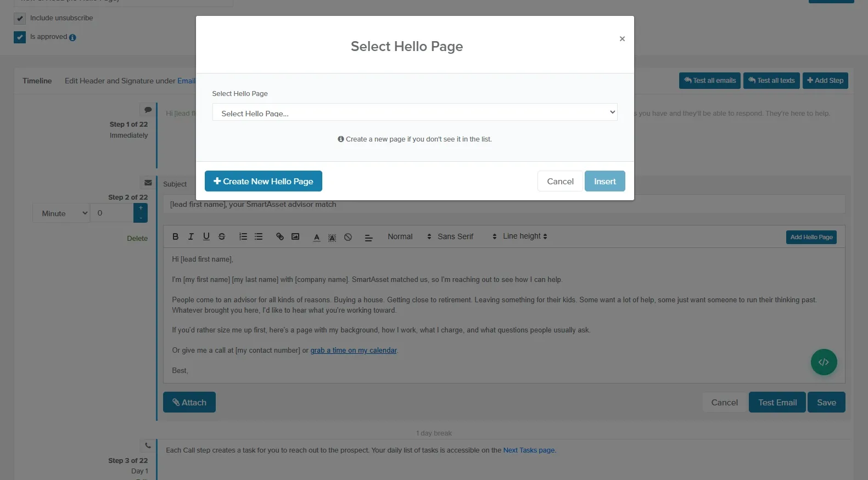Open the Minute delay unit dropdown
The height and width of the screenshot is (480, 868).
coord(61,213)
